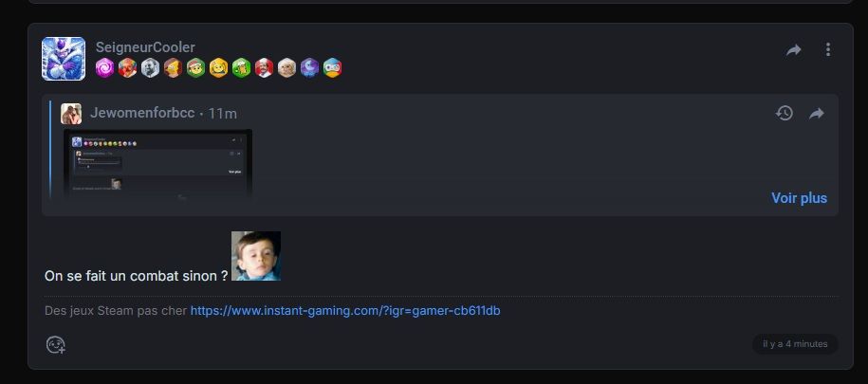Open the three-dot post options menu
This screenshot has width=868, height=384.
click(x=827, y=50)
